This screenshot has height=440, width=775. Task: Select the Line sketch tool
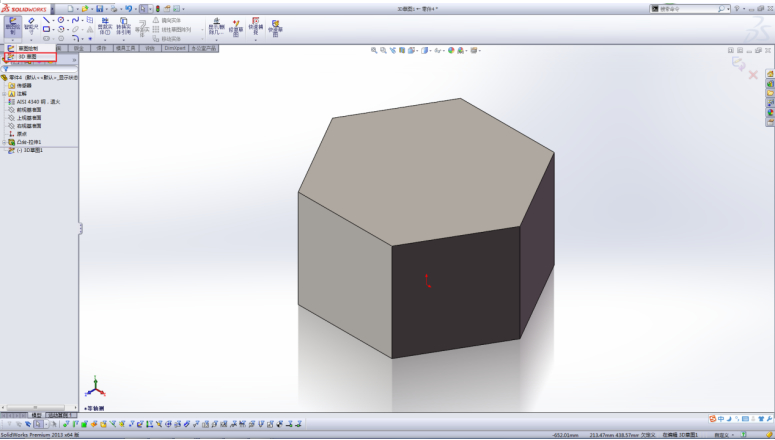pyautogui.click(x=46, y=20)
